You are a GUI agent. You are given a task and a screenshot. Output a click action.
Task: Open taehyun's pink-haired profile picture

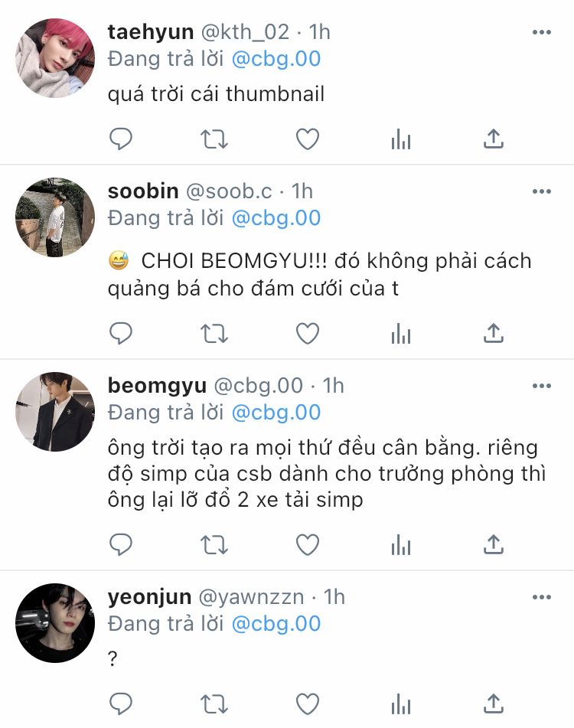click(x=55, y=58)
